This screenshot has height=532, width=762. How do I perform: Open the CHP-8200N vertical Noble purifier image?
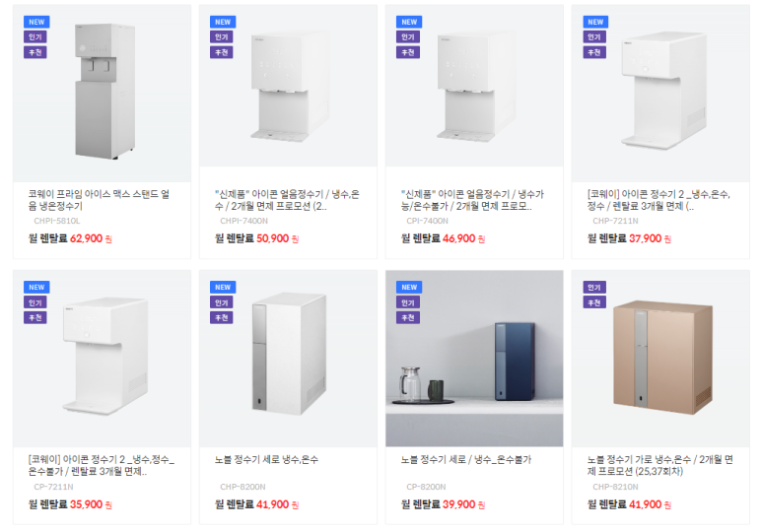288,359
